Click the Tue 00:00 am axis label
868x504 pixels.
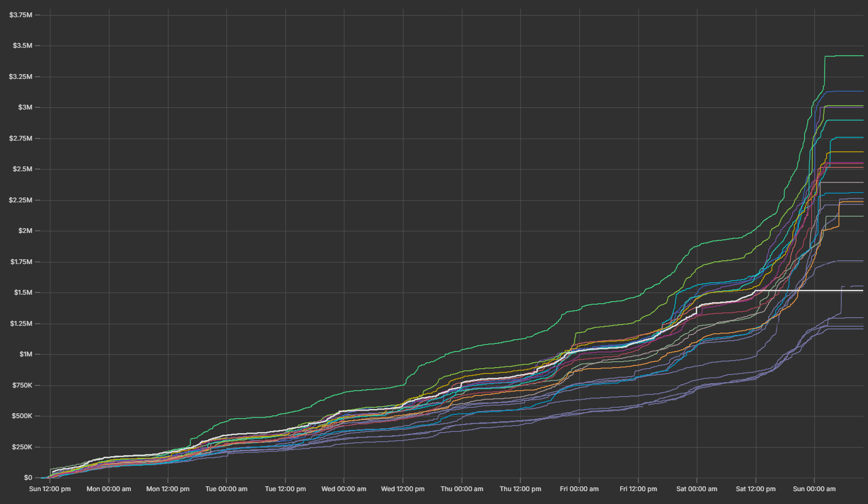[x=226, y=489]
